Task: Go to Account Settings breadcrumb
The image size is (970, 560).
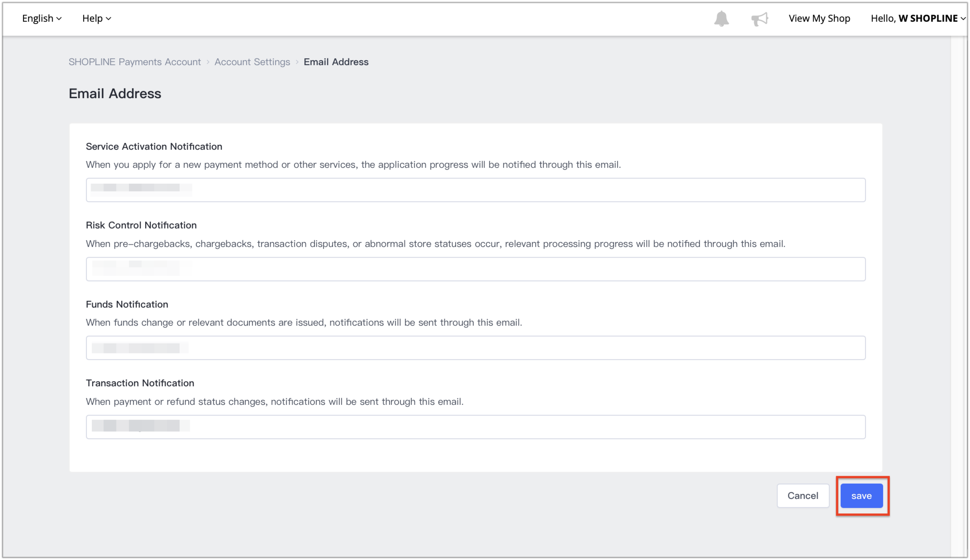Action: tap(252, 62)
